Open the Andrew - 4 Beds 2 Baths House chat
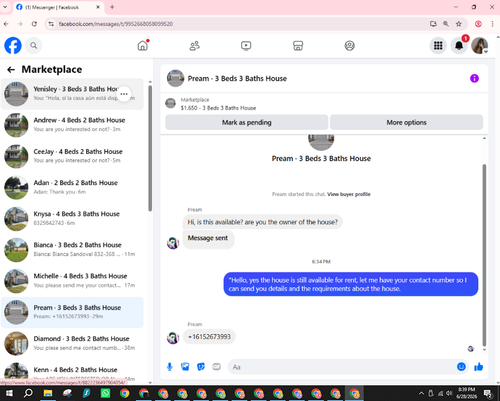 point(72,125)
